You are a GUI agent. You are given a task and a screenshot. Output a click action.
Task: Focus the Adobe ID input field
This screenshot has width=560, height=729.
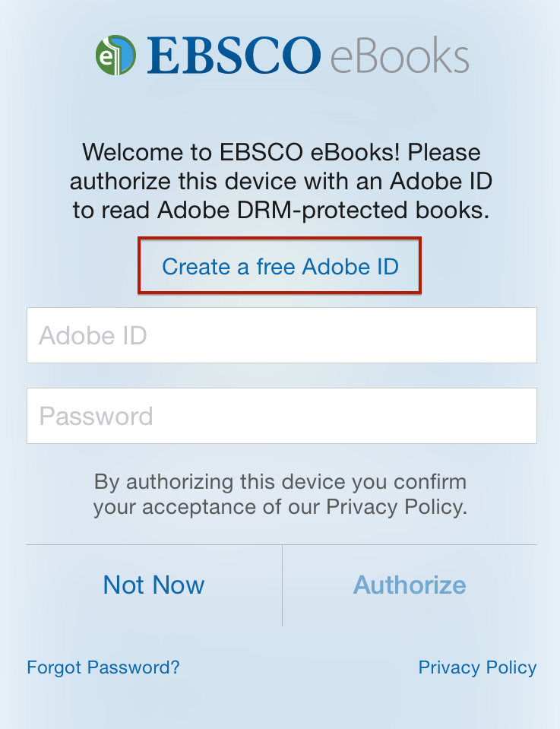[x=282, y=335]
